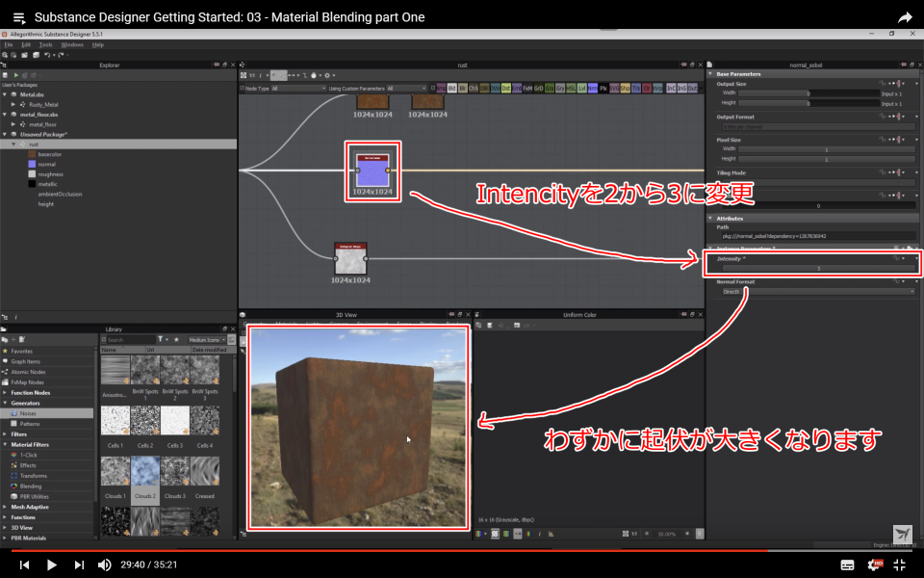Screen dimensions: 924x578
Task: Add a Uniform Color node (Clr)
Action: 647,88
